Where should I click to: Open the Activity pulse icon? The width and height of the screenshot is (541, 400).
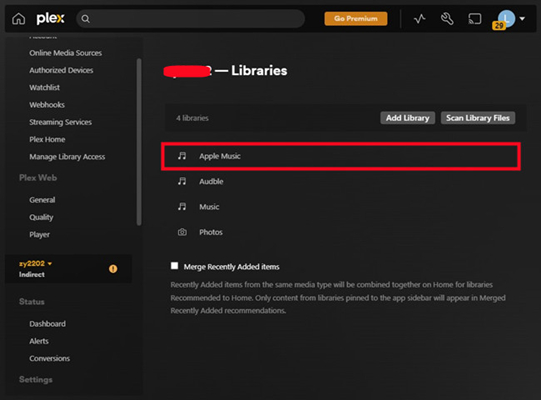coord(420,19)
